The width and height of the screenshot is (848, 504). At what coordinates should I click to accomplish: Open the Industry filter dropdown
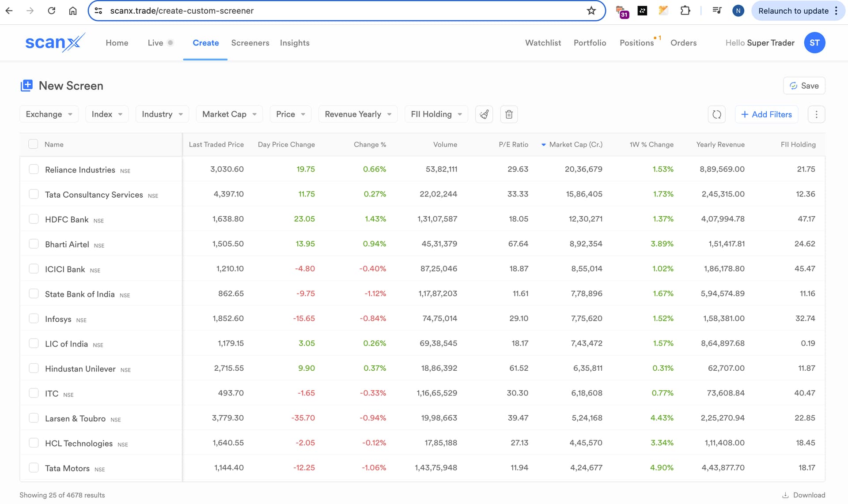click(x=162, y=114)
